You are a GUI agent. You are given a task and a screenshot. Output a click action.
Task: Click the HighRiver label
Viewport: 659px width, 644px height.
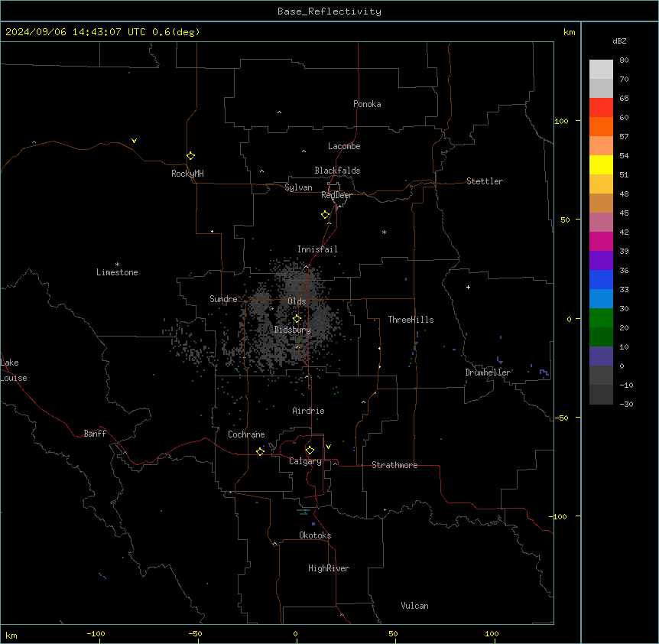point(329,568)
